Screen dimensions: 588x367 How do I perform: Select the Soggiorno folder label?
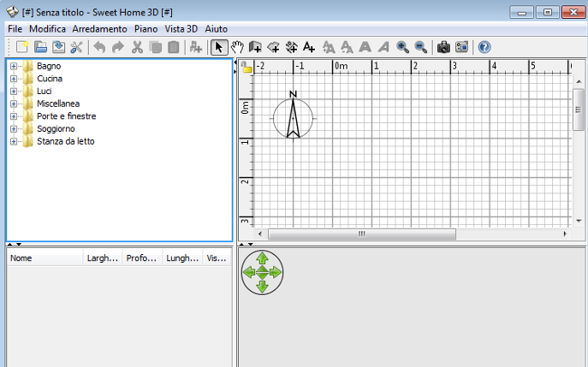[56, 129]
